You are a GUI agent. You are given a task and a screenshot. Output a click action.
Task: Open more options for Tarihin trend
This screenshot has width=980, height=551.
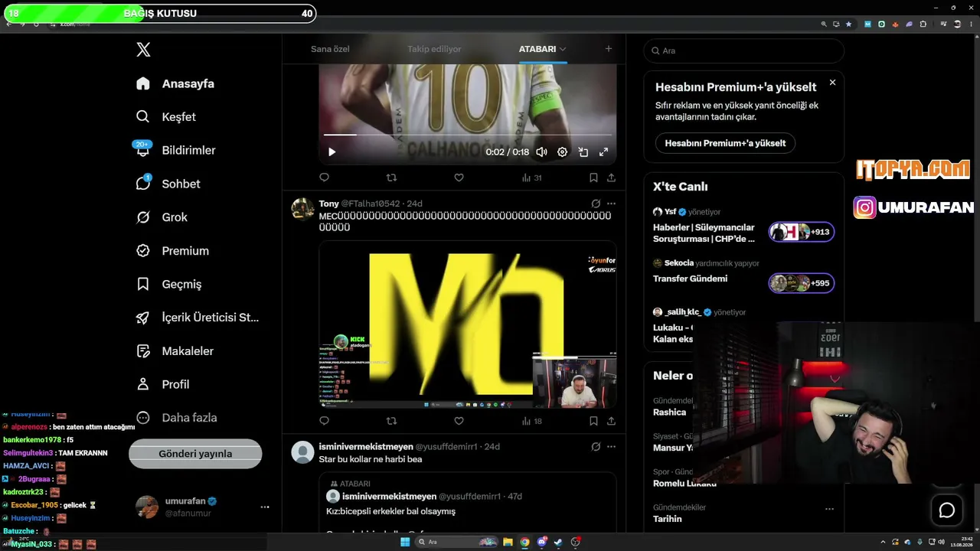[x=829, y=509]
